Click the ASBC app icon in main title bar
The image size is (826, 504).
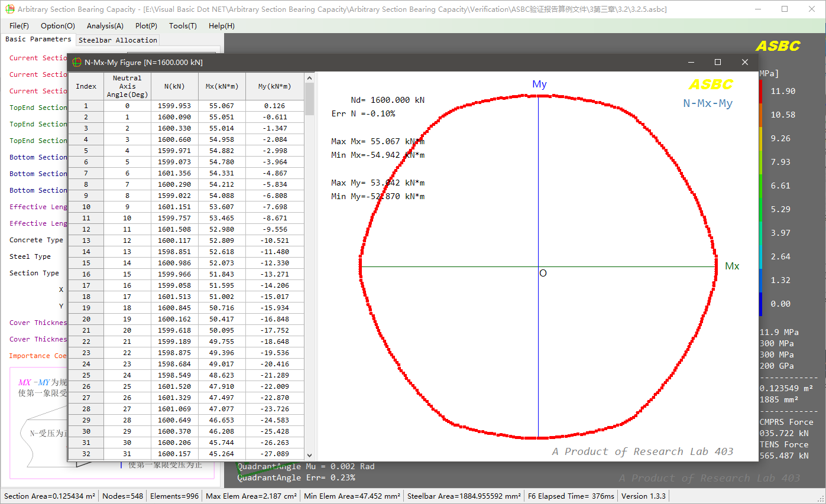[9, 9]
